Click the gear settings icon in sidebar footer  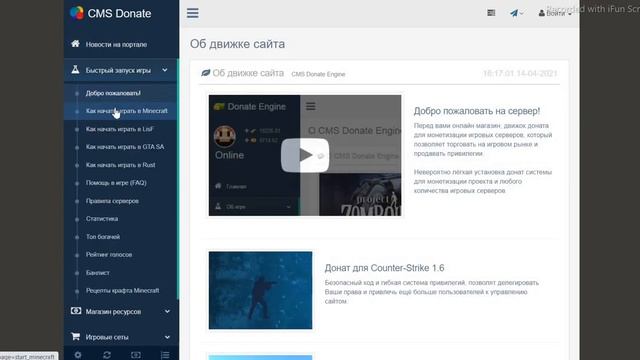tap(78, 355)
